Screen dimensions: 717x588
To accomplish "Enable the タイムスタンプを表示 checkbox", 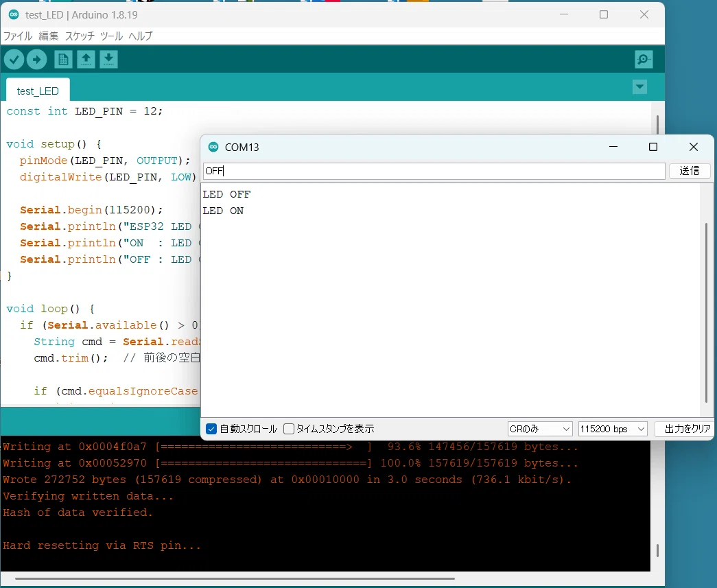I will pyautogui.click(x=289, y=429).
